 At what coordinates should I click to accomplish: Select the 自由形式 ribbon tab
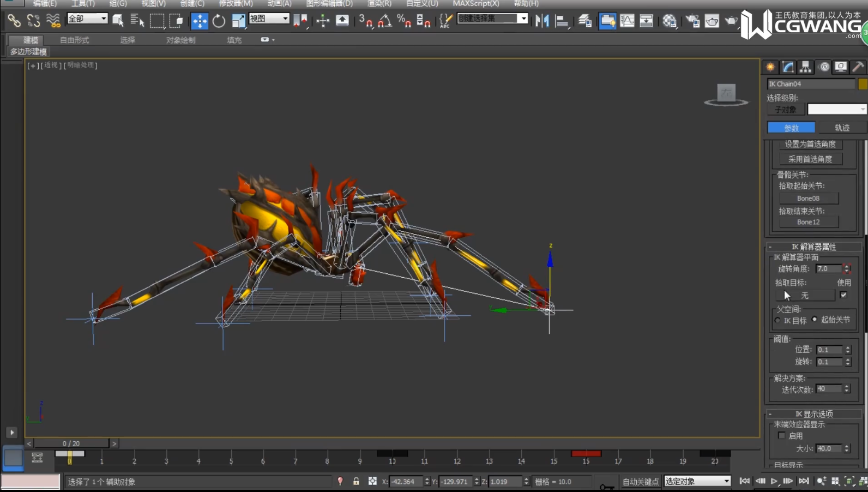[74, 40]
